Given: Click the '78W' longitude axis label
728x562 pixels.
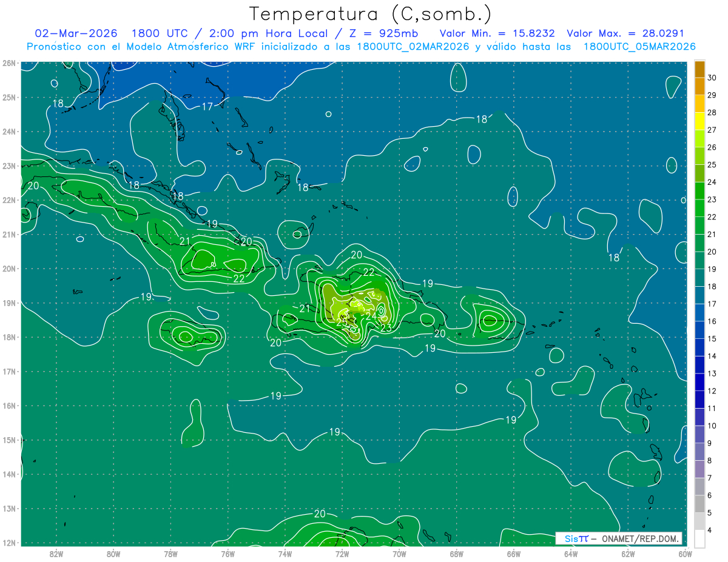Looking at the screenshot, I should [x=170, y=554].
